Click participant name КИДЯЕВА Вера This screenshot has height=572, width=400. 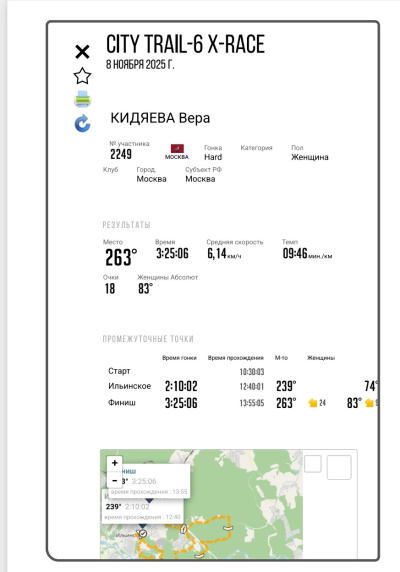pyautogui.click(x=160, y=118)
